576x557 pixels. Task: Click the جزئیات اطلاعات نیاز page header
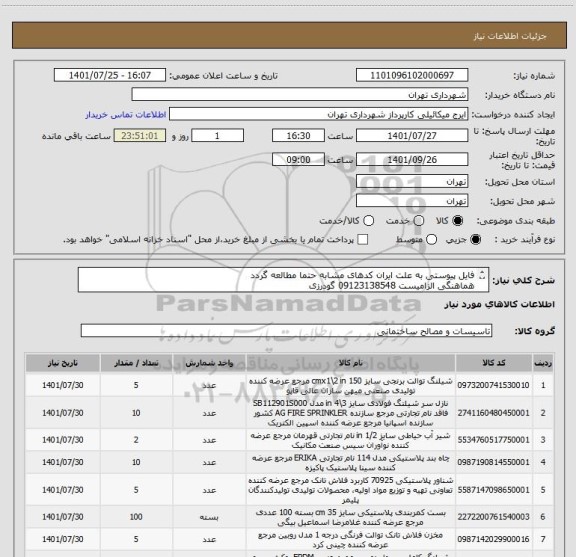[x=510, y=36]
